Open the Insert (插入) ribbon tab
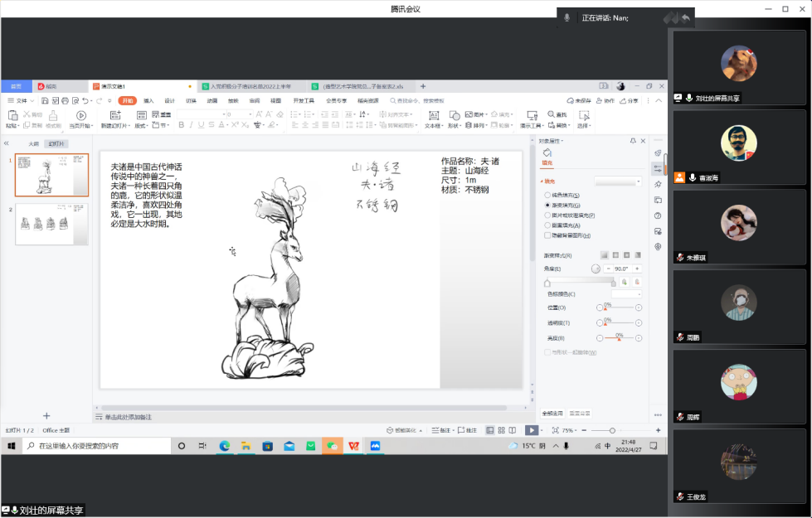 (148, 100)
